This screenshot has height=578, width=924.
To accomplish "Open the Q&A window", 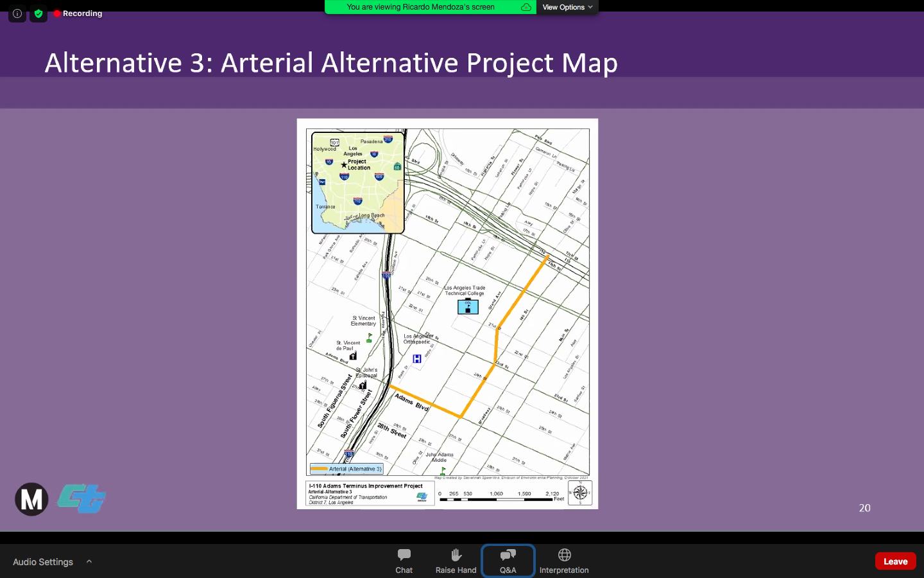I will [x=508, y=561].
